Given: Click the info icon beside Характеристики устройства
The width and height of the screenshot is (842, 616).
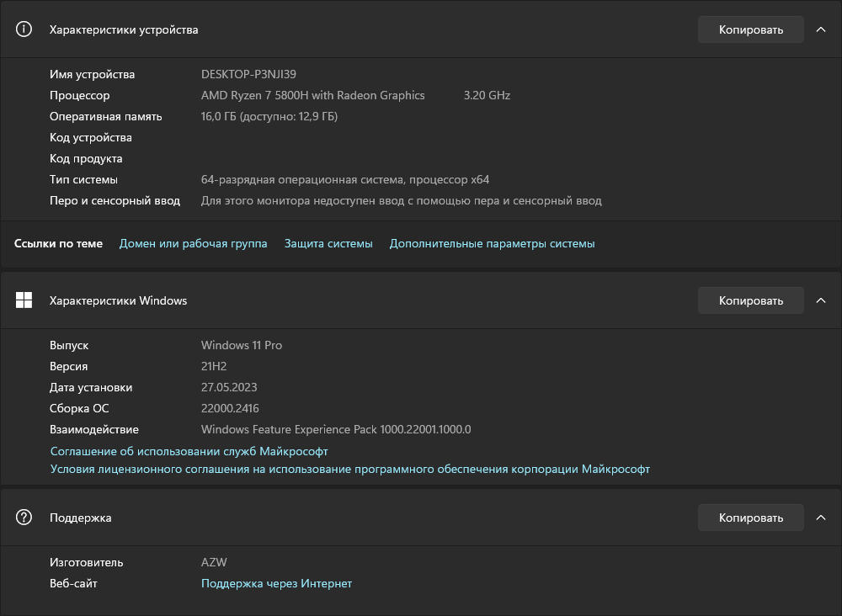Looking at the screenshot, I should click(x=24, y=29).
